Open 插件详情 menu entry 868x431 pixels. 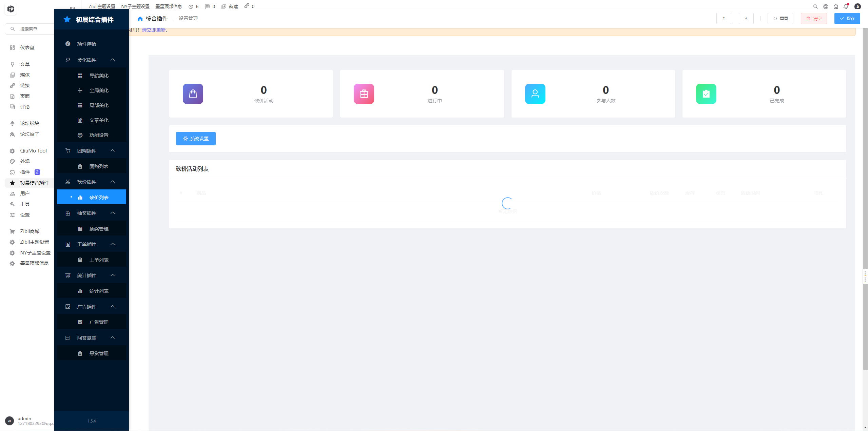pos(86,44)
